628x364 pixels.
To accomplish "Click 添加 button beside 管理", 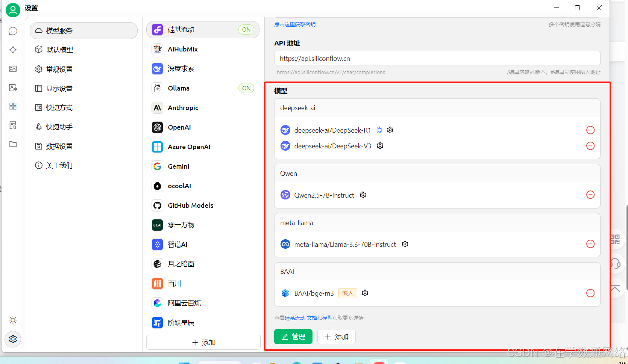I will click(x=337, y=337).
